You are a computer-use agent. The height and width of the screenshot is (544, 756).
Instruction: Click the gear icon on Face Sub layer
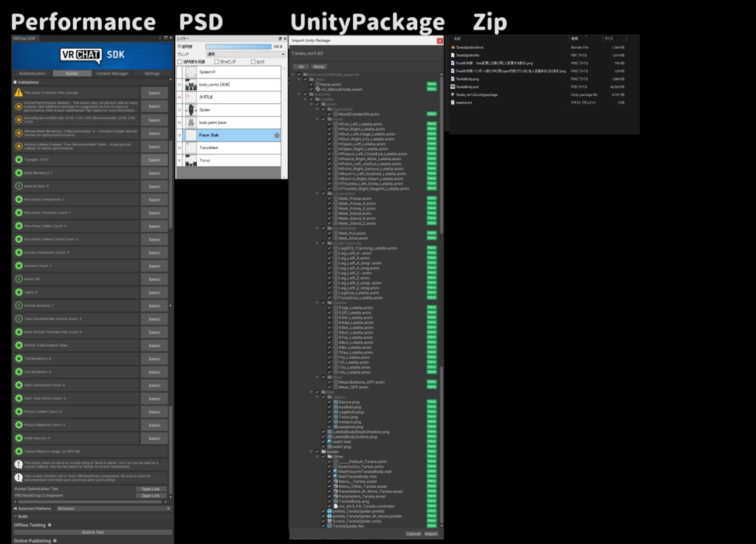tap(277, 135)
